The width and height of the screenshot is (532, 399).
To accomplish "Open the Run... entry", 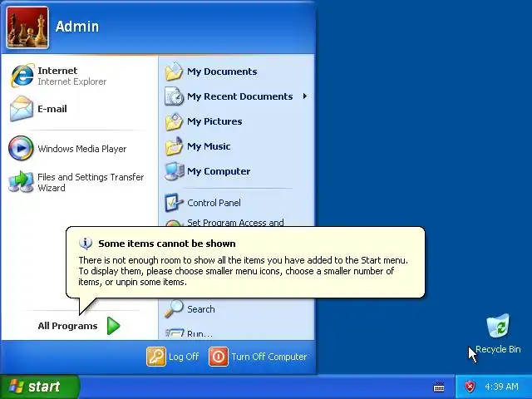I will point(199,333).
